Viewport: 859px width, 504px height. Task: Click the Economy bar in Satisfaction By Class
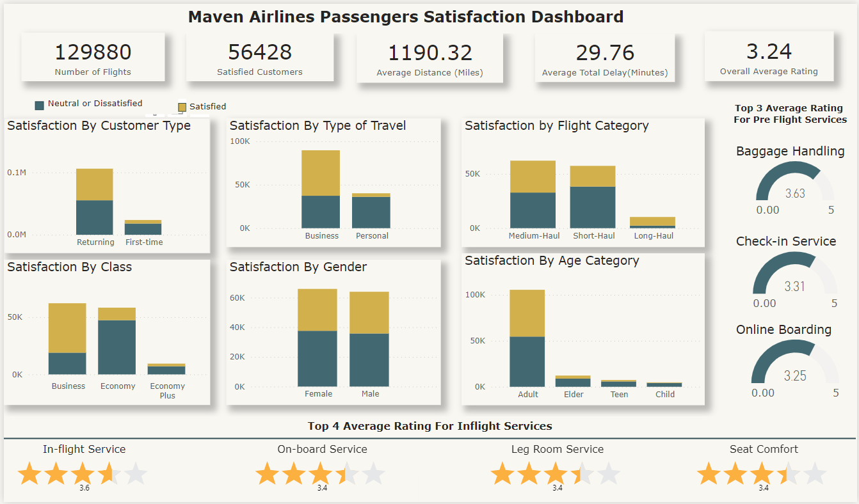coord(116,342)
